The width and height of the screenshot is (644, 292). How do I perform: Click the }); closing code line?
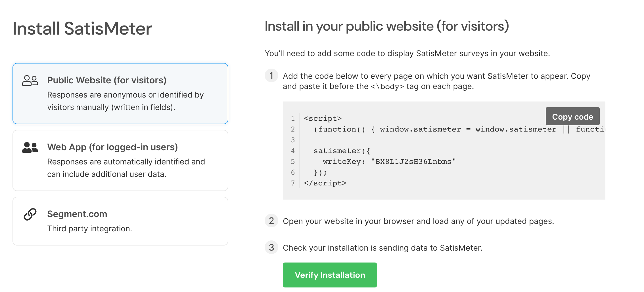[320, 172]
